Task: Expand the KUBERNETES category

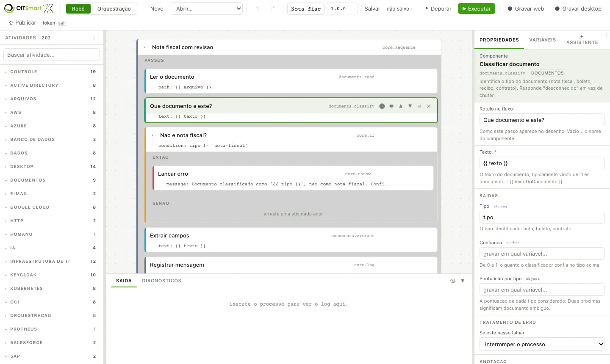Action: click(x=51, y=289)
